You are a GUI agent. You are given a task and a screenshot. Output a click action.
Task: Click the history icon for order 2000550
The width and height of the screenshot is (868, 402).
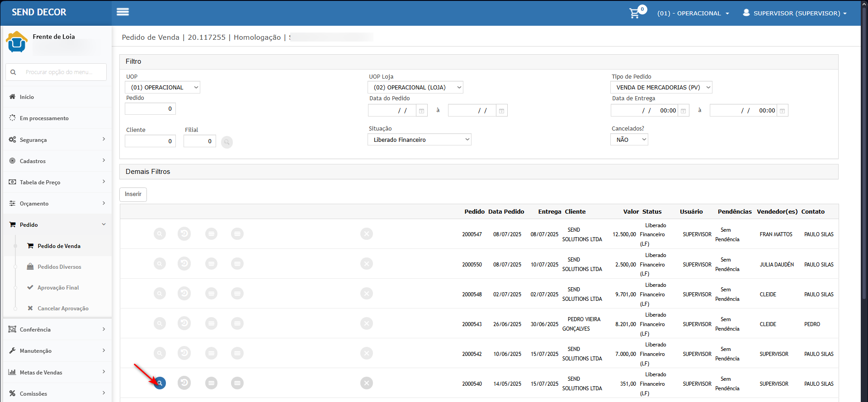click(x=184, y=264)
